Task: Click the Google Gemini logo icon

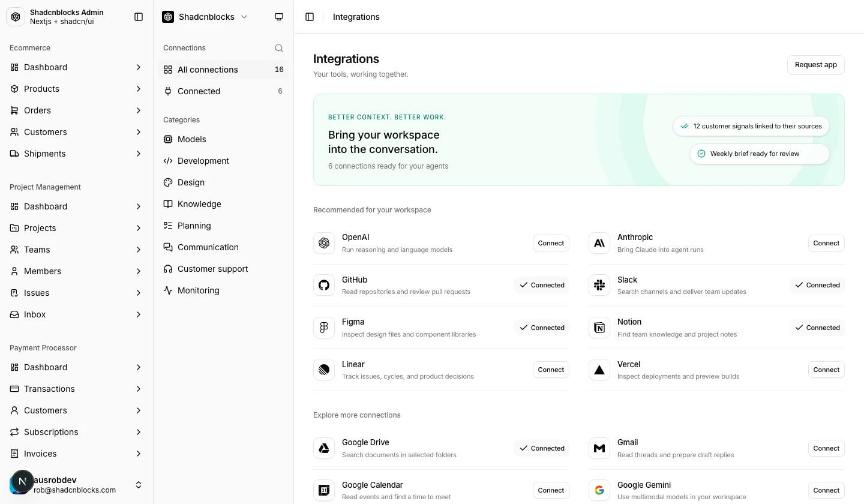Action: (599, 490)
